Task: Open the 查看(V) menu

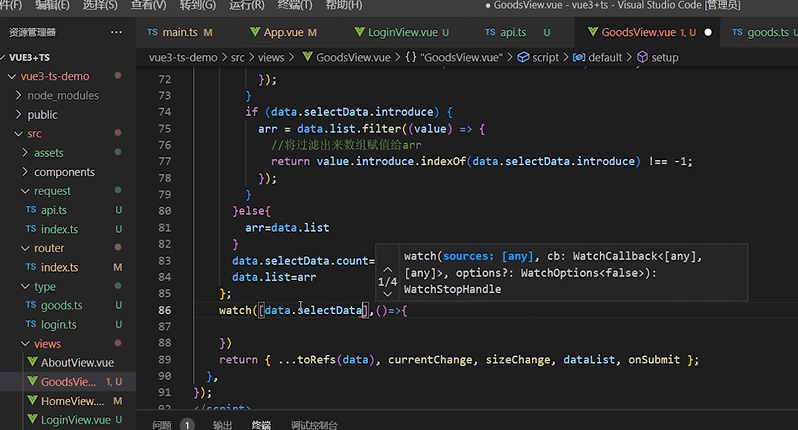Action: pyautogui.click(x=148, y=5)
